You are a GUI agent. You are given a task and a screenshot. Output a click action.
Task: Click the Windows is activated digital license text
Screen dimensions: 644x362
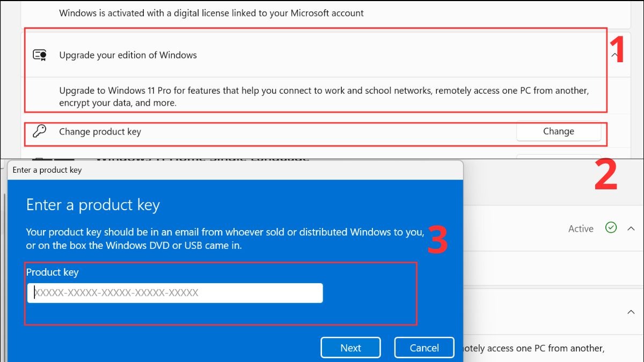click(x=211, y=12)
